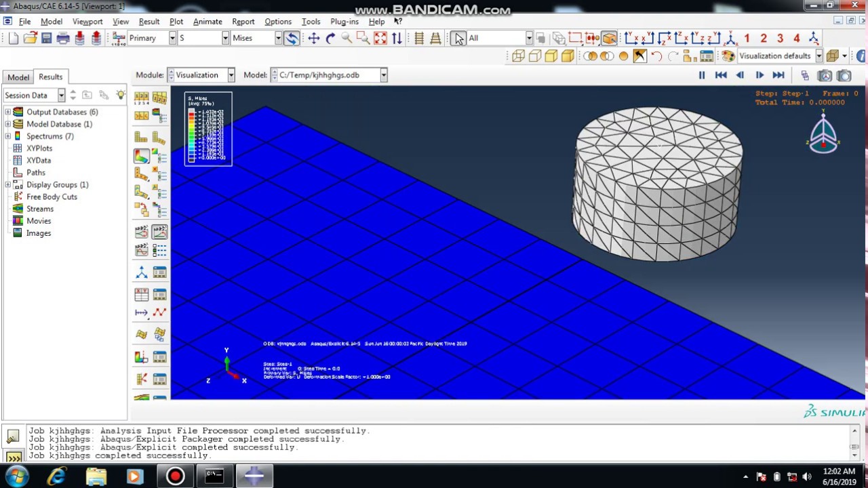The height and width of the screenshot is (488, 868).
Task: Advance to the next frame
Action: 759,75
